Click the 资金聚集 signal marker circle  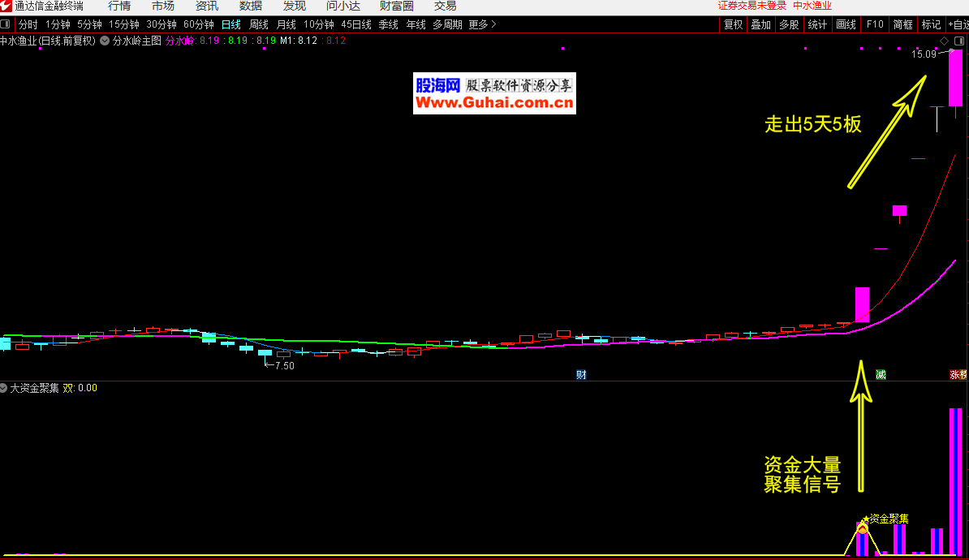click(862, 528)
